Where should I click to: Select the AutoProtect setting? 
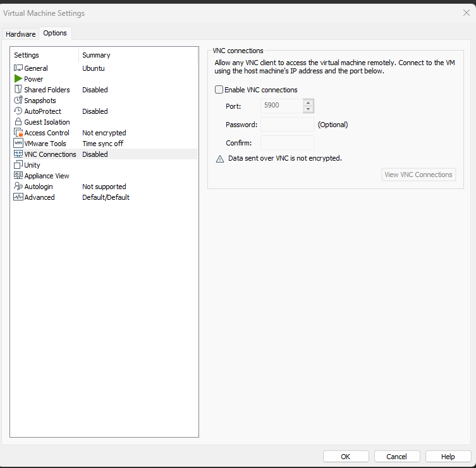point(42,111)
